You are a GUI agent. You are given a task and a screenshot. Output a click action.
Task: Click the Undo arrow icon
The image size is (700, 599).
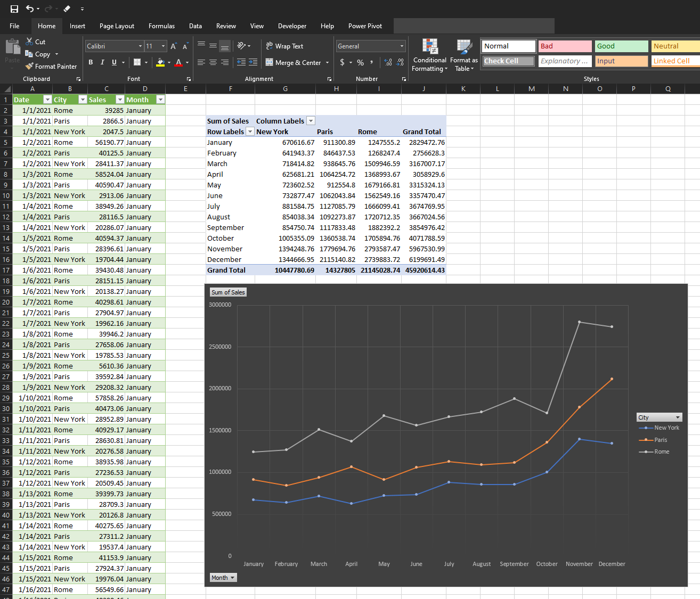tap(30, 9)
